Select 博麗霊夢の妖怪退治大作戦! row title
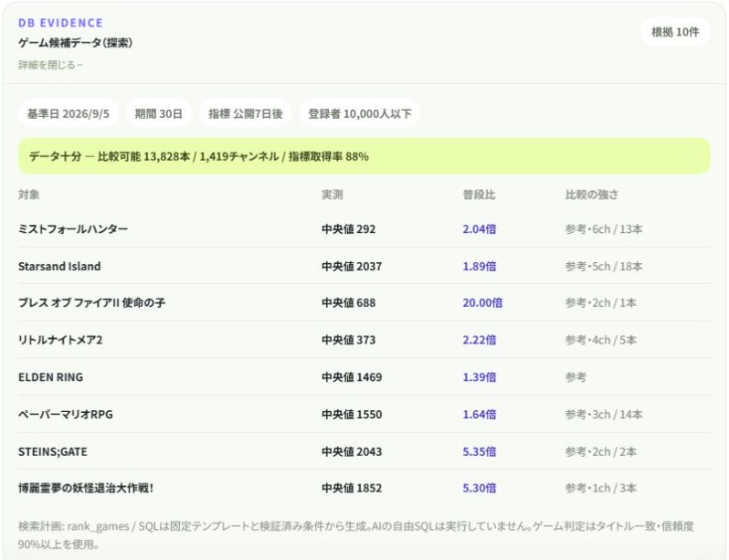This screenshot has width=729, height=560. 86,488
